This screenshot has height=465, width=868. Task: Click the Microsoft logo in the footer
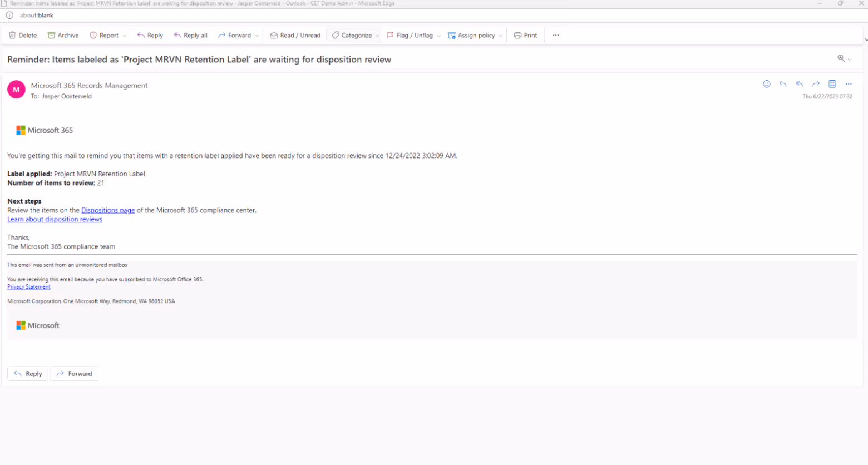coord(38,325)
